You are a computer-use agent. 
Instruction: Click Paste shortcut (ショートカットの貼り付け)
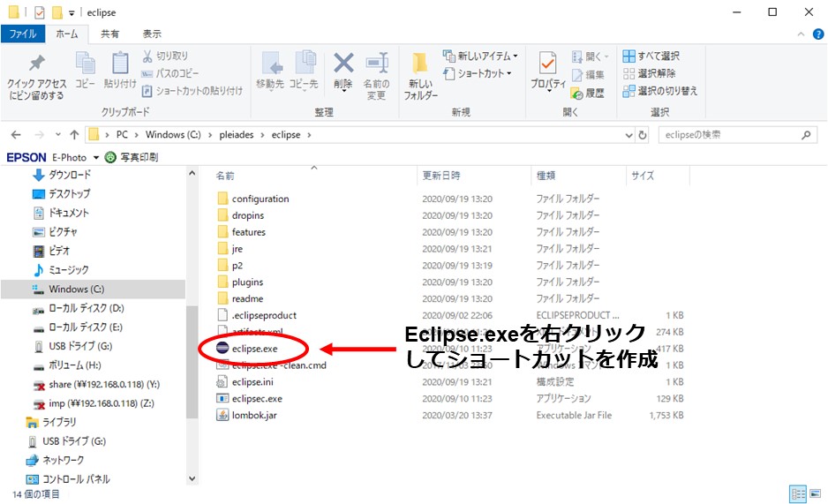pos(192,91)
